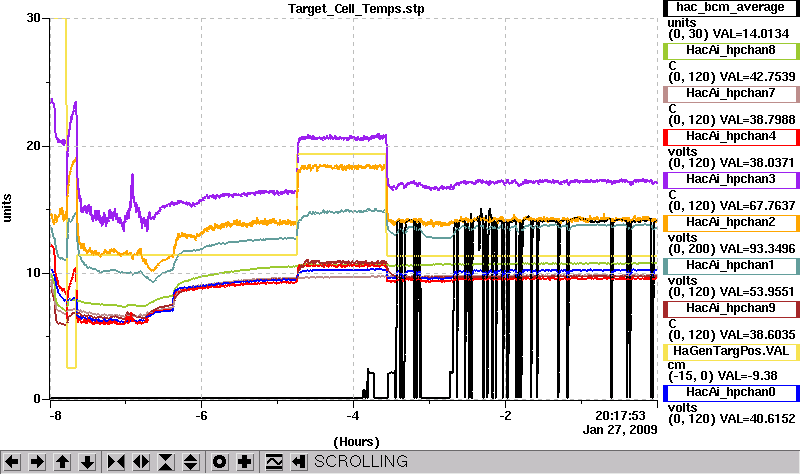Pan the plot up with the up arrow
The height and width of the screenshot is (474, 800).
click(62, 462)
